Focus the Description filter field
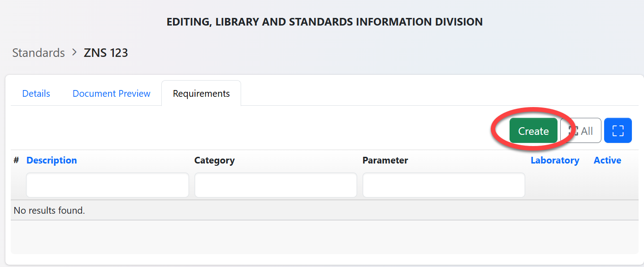This screenshot has height=267, width=644. point(108,185)
